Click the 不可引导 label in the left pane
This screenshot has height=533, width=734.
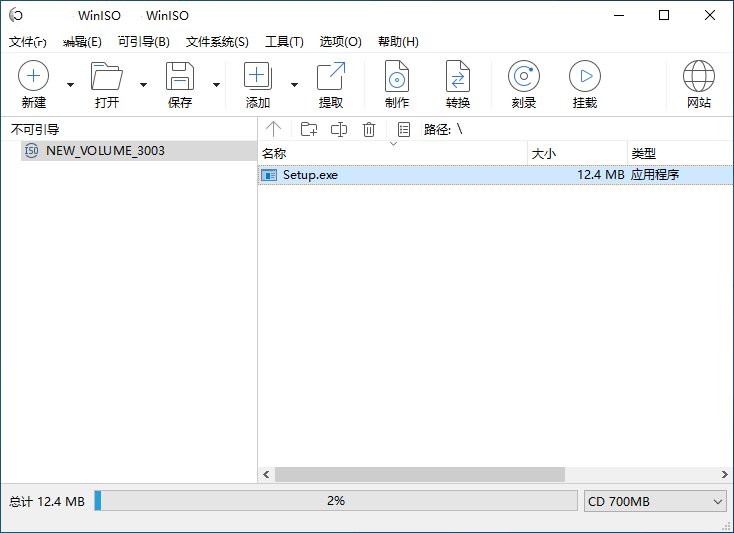(x=35, y=130)
